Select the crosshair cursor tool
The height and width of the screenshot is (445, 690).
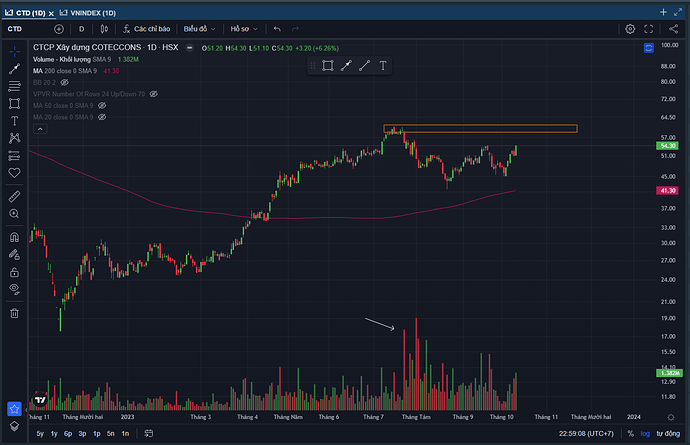14,50
